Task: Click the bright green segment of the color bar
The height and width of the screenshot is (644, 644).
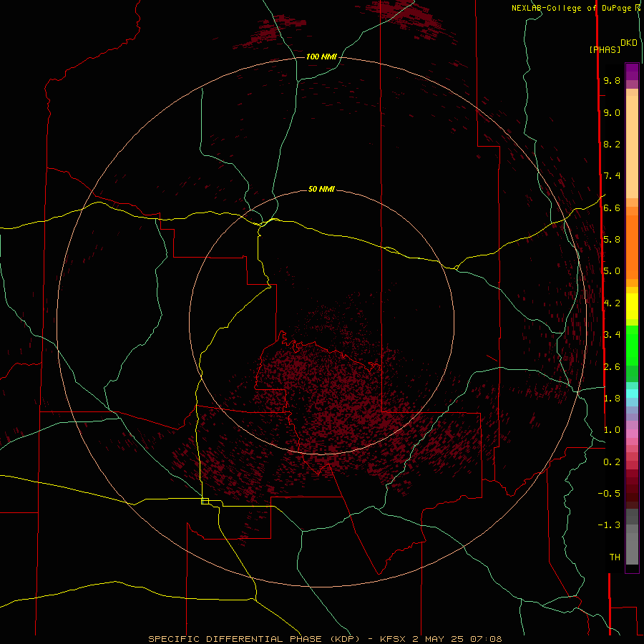Action: click(x=632, y=345)
